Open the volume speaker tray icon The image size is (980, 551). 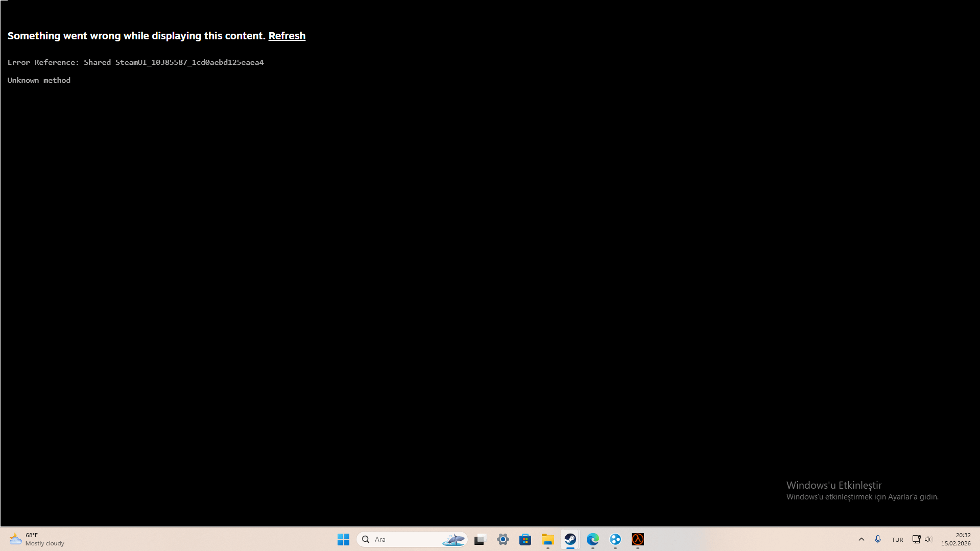click(x=928, y=539)
